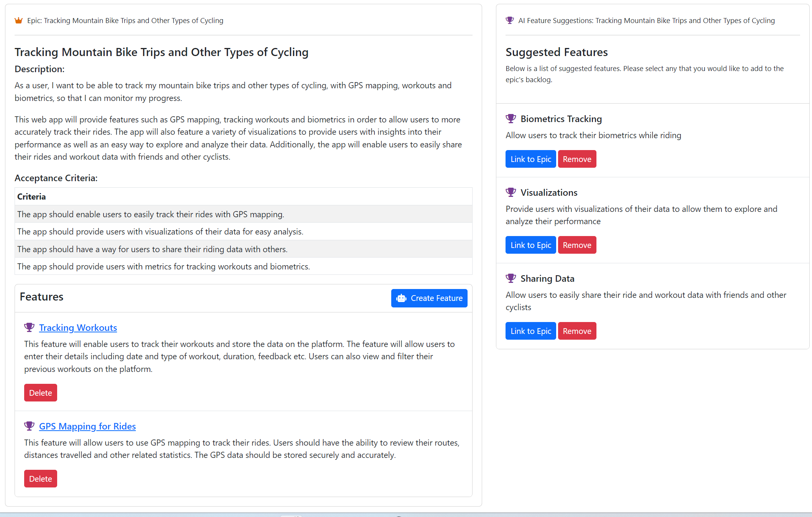The image size is (812, 517).
Task: Delete the Tracking Workouts feature
Action: coord(40,393)
